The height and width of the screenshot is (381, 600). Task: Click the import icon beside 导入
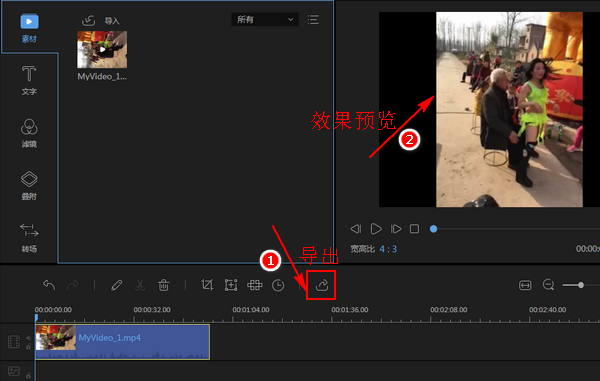(x=88, y=20)
